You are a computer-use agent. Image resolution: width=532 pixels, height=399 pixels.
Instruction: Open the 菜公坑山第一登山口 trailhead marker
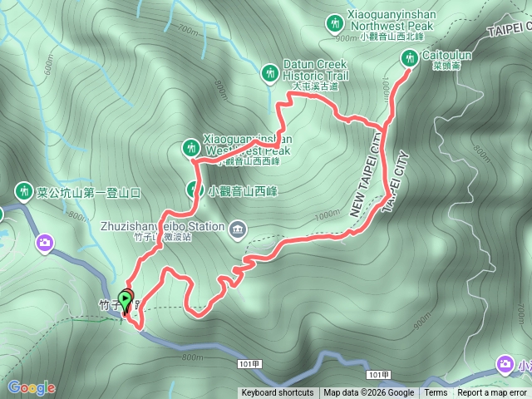pyautogui.click(x=24, y=192)
